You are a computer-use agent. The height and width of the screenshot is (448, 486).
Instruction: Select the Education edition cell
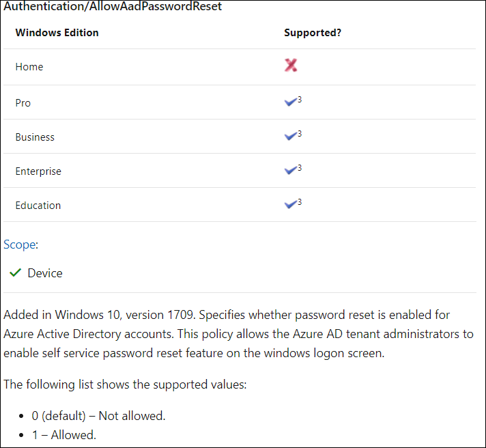click(38, 206)
